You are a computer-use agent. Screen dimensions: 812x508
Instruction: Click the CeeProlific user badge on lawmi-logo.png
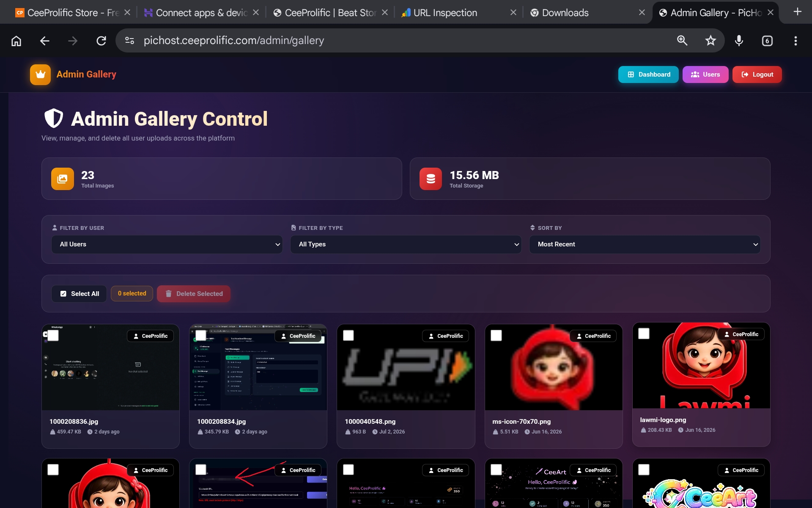pos(741,334)
